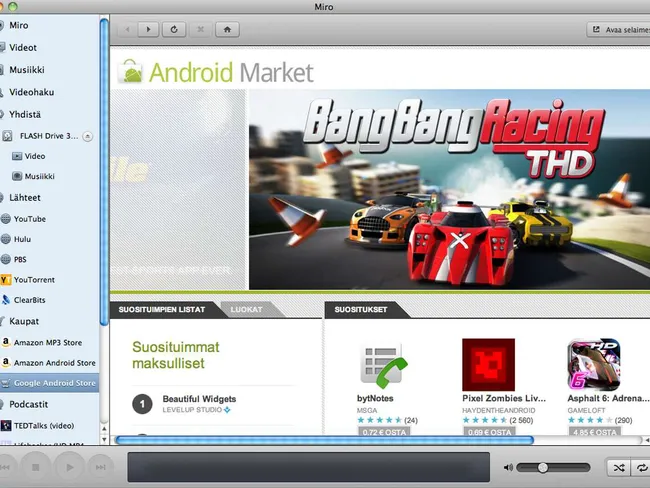
Task: Click the Pixel Zombies app icon
Action: [488, 365]
